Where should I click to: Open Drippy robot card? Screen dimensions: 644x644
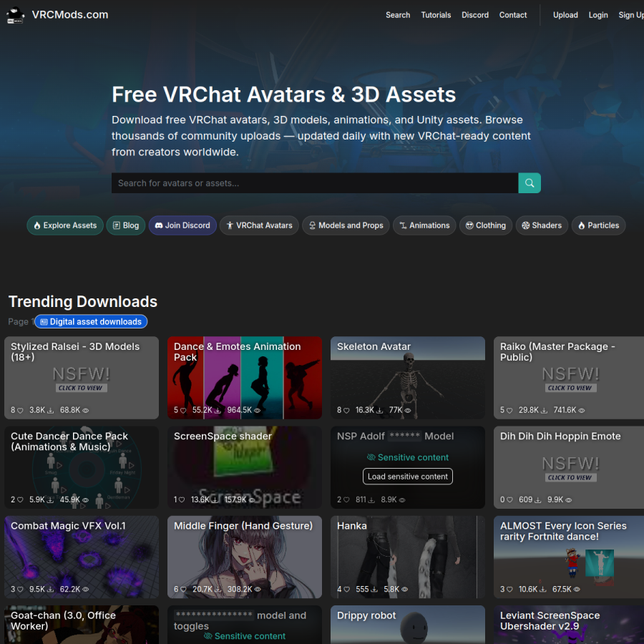tap(407, 625)
